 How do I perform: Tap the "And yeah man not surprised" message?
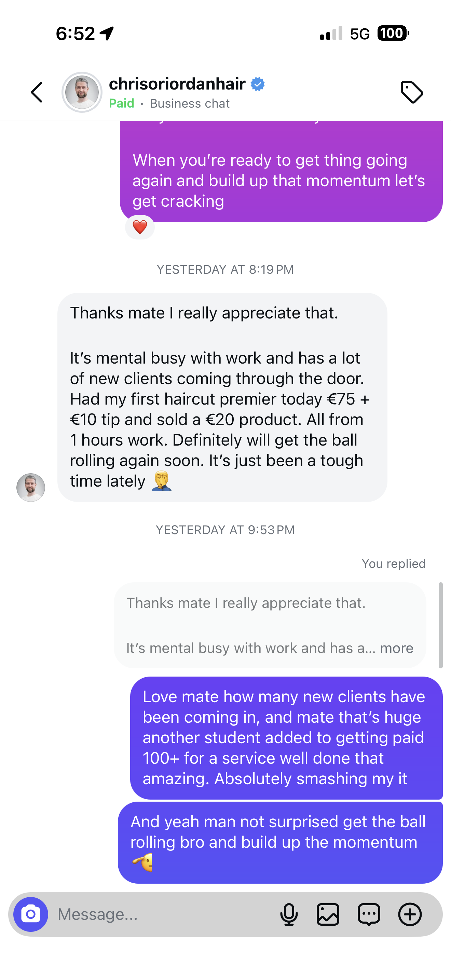pos(280,842)
